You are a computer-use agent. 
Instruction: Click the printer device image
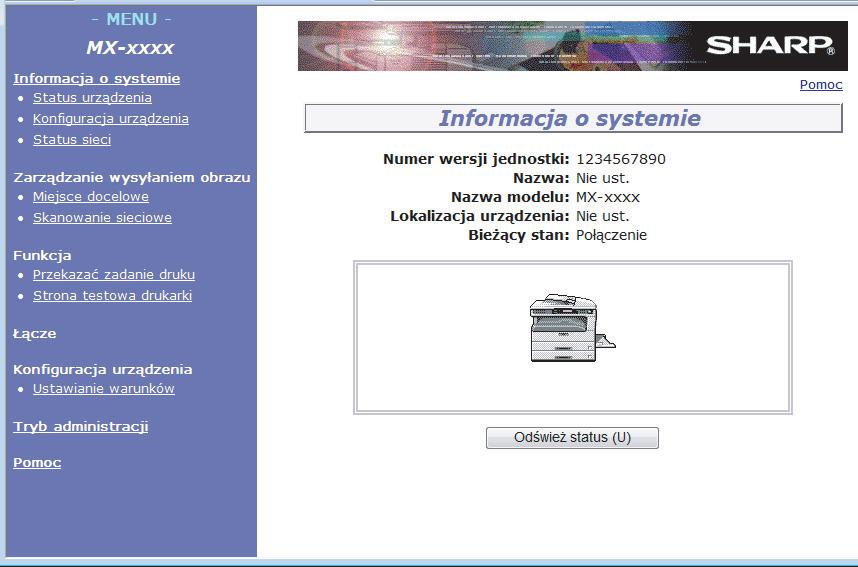pos(572,328)
